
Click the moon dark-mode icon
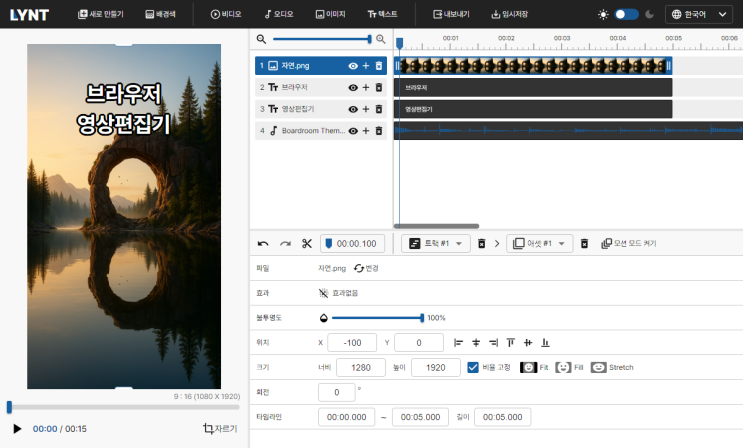click(650, 14)
